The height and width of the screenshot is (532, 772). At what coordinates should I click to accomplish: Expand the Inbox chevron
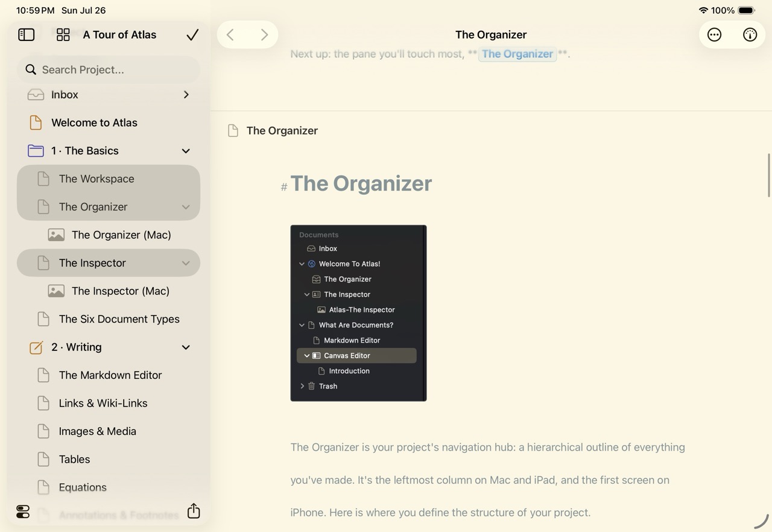tap(186, 95)
